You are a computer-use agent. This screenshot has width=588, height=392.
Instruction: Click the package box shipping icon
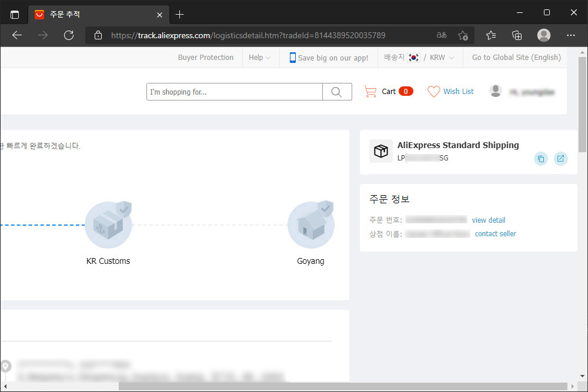tap(381, 151)
